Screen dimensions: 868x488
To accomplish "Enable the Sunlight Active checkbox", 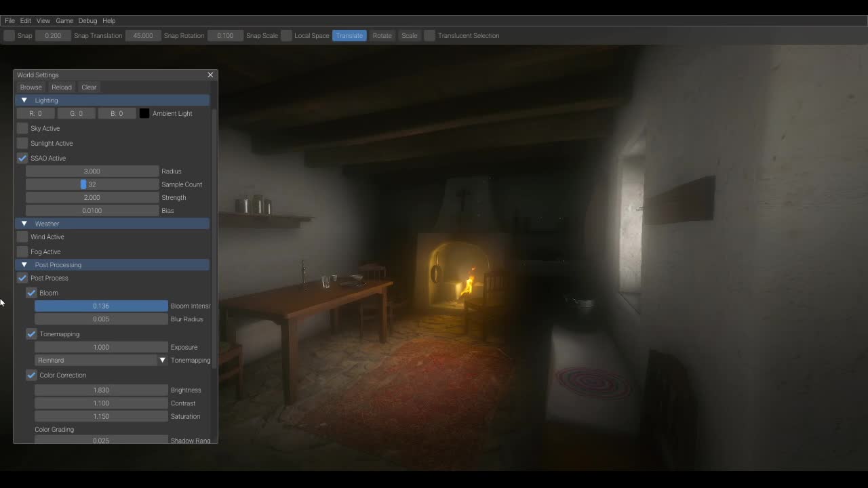I will (22, 144).
